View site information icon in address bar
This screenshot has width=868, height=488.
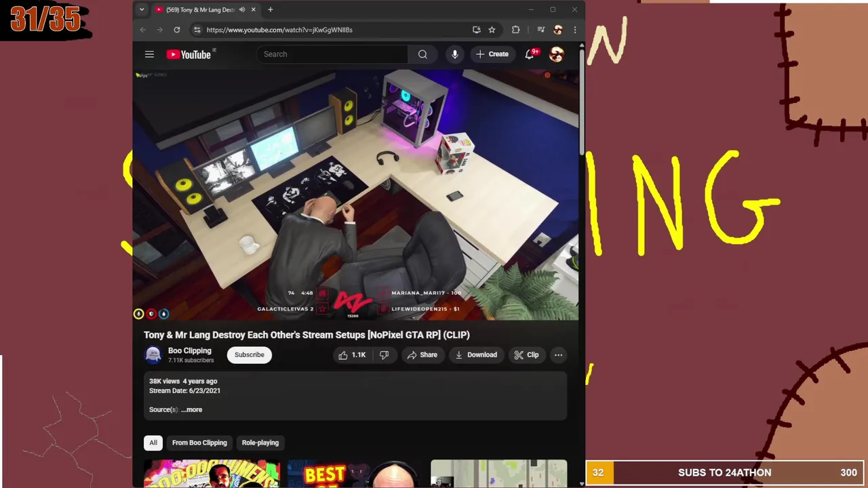(x=197, y=30)
